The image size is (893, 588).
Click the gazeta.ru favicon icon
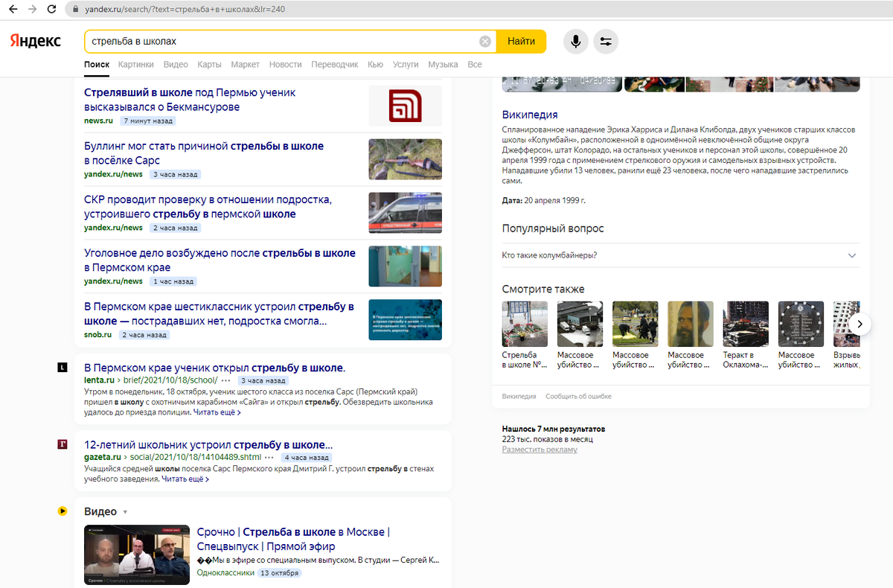[63, 444]
